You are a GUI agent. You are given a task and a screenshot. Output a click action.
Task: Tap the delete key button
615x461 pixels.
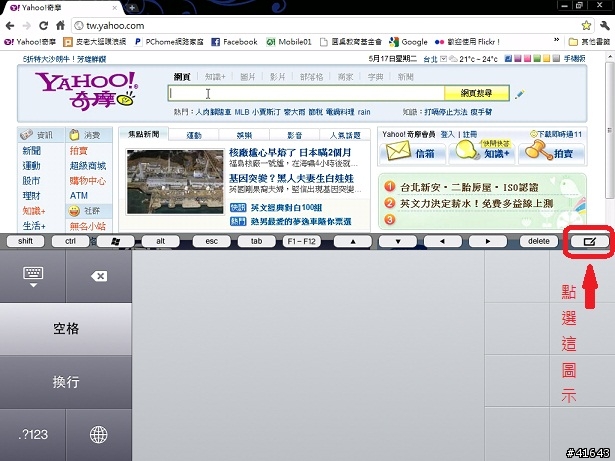point(539,241)
